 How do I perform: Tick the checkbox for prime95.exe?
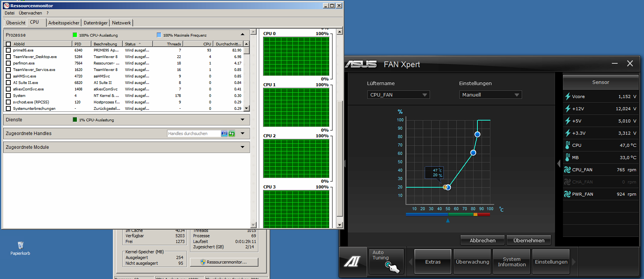(8, 50)
